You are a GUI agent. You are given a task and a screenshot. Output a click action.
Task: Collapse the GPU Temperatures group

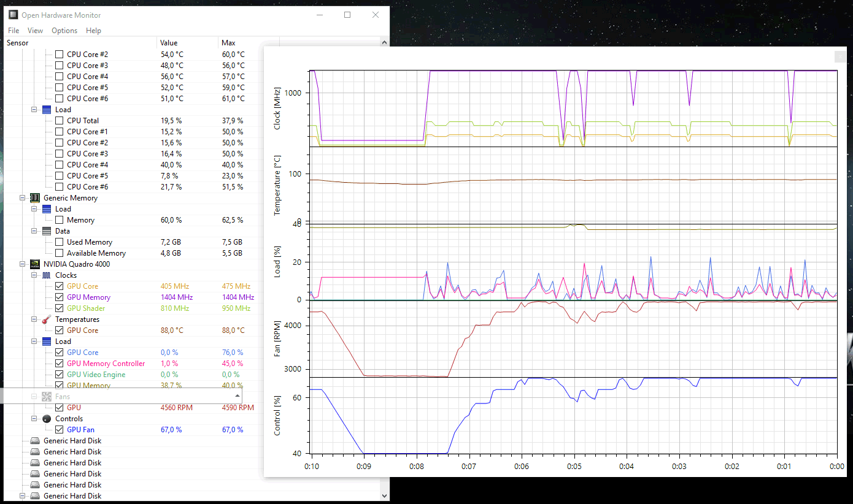(34, 319)
